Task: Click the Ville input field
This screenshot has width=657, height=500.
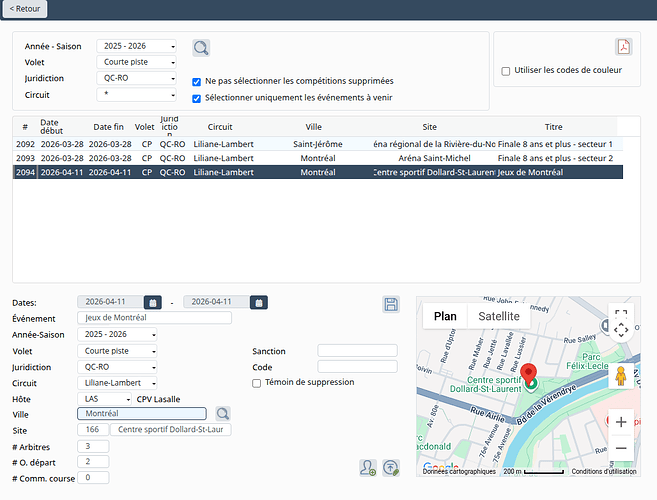Action: 142,414
